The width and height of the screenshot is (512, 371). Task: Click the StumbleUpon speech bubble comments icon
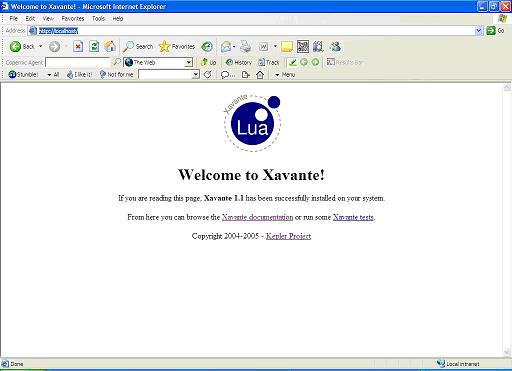pos(228,75)
